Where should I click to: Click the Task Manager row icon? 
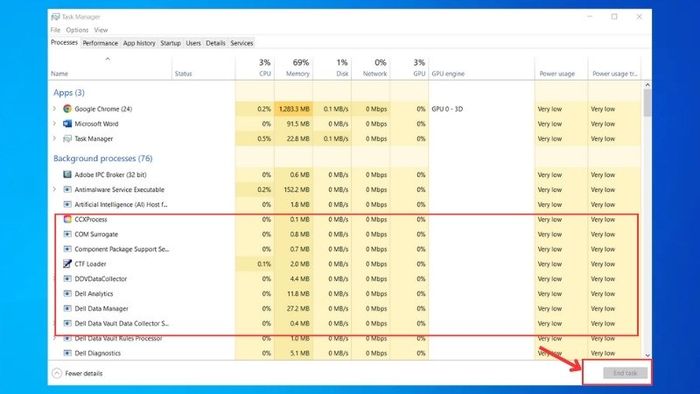67,139
